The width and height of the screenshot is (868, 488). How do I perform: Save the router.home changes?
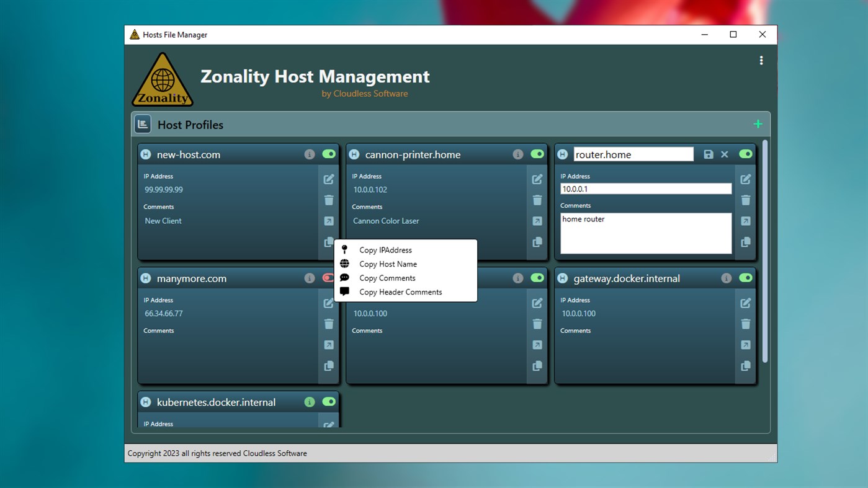(x=709, y=154)
